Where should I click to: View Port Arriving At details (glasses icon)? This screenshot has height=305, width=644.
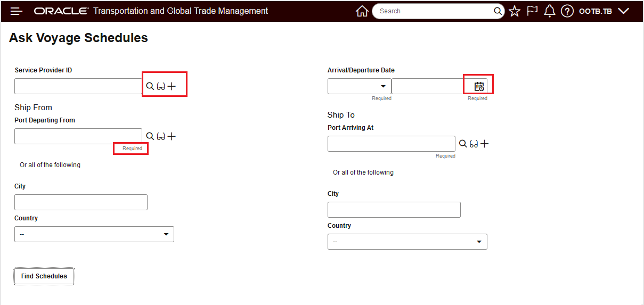(x=474, y=144)
